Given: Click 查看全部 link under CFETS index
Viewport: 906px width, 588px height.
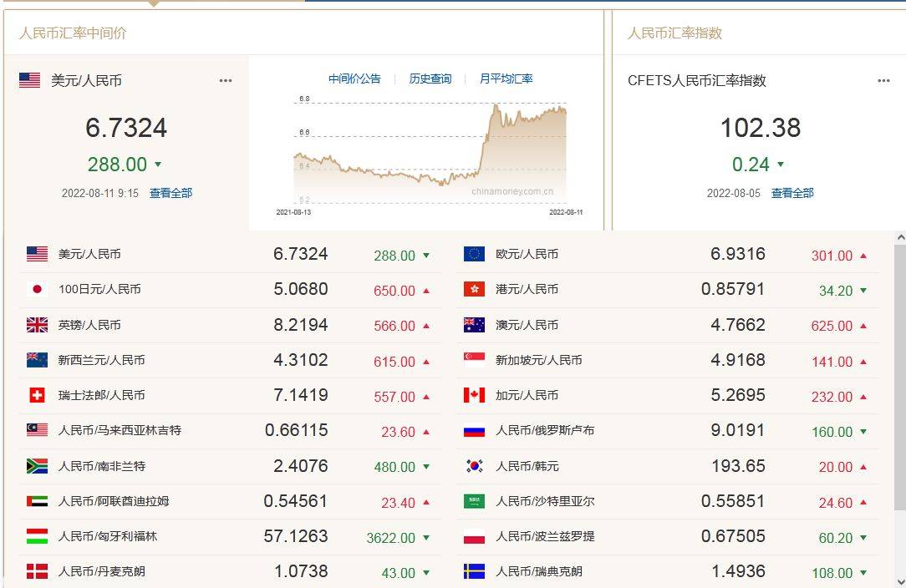Looking at the screenshot, I should click(x=791, y=193).
